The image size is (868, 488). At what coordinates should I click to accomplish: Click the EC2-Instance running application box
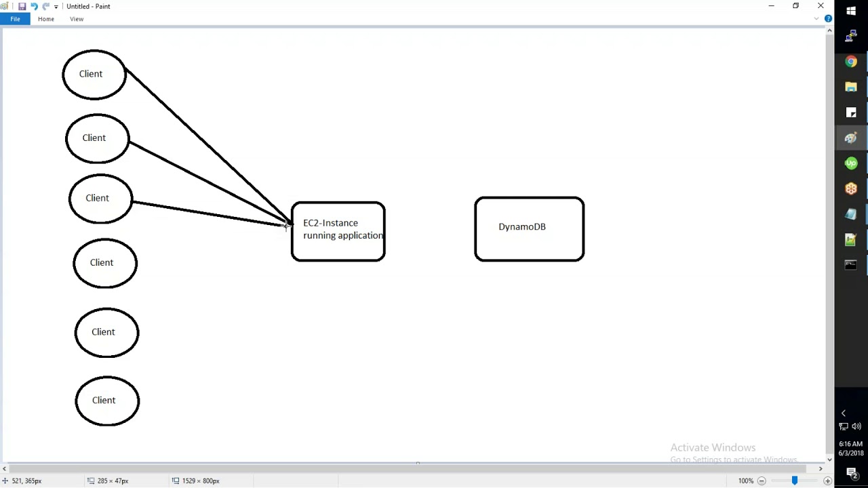pos(338,231)
